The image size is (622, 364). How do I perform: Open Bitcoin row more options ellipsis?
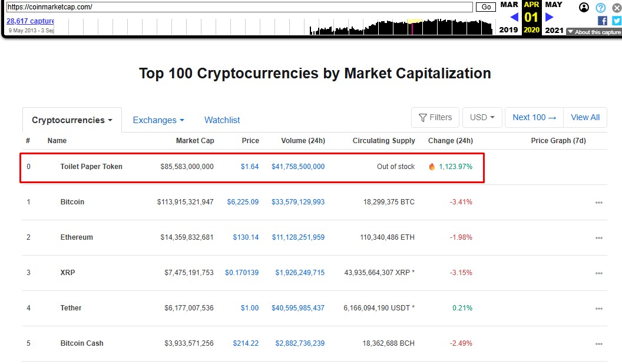point(599,203)
